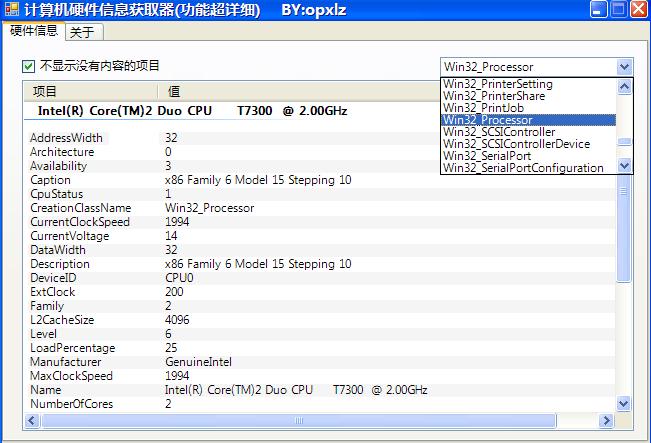The image size is (651, 443).
Task: Select the NumberOfCores row
Action: (320, 404)
